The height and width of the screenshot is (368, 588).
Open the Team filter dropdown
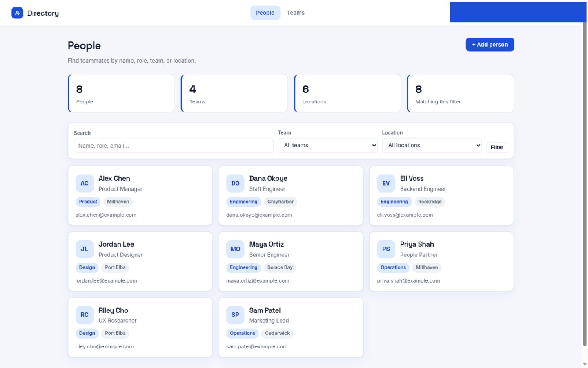click(x=327, y=145)
